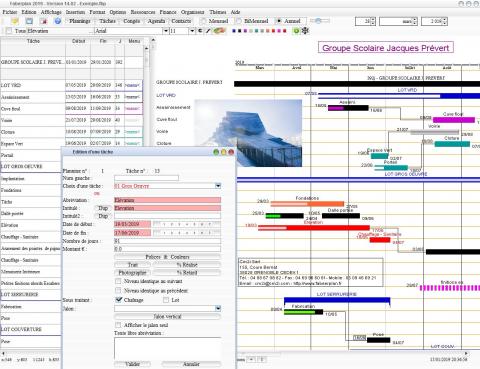The height and width of the screenshot is (369, 480).
Task: Click the Photographie button
Action: pos(133,273)
